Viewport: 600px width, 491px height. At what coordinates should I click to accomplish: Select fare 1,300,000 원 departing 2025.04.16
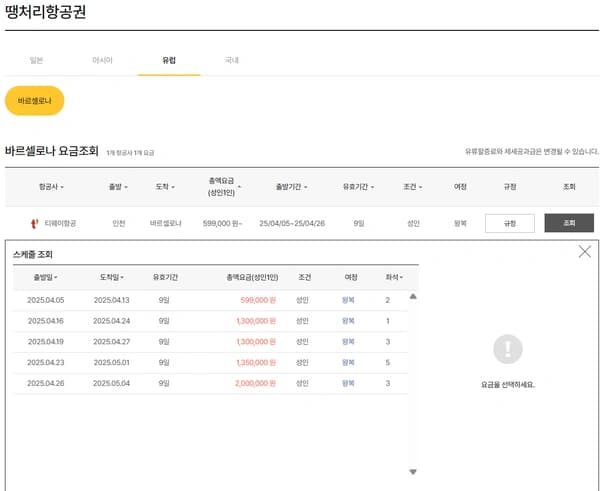256,321
